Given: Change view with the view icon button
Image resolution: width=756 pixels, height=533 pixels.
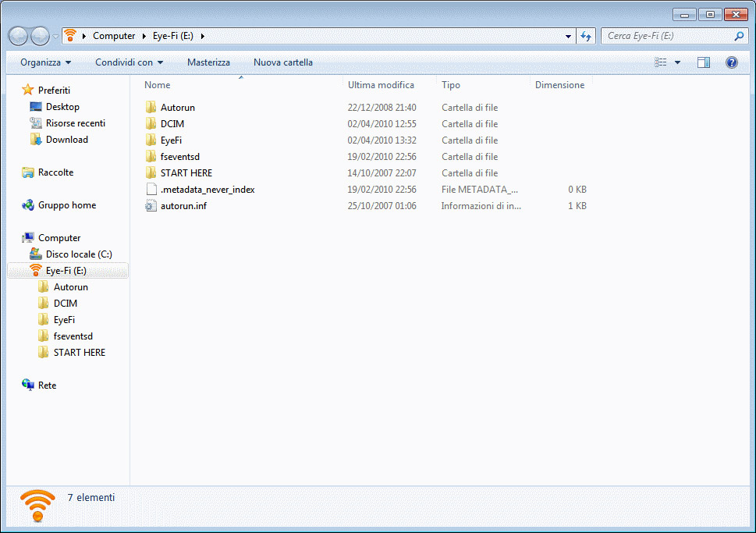Looking at the screenshot, I should pyautogui.click(x=661, y=62).
